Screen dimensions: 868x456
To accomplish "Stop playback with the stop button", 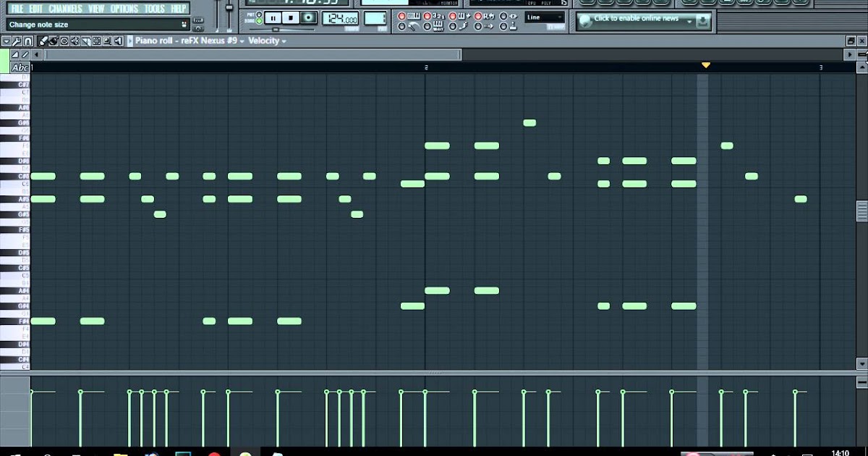I will tap(291, 18).
